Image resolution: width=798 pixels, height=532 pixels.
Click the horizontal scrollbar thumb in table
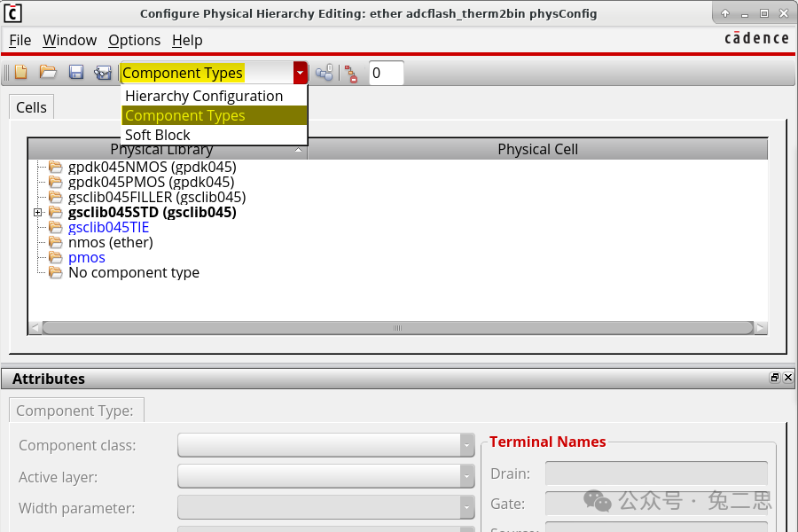pyautogui.click(x=397, y=328)
